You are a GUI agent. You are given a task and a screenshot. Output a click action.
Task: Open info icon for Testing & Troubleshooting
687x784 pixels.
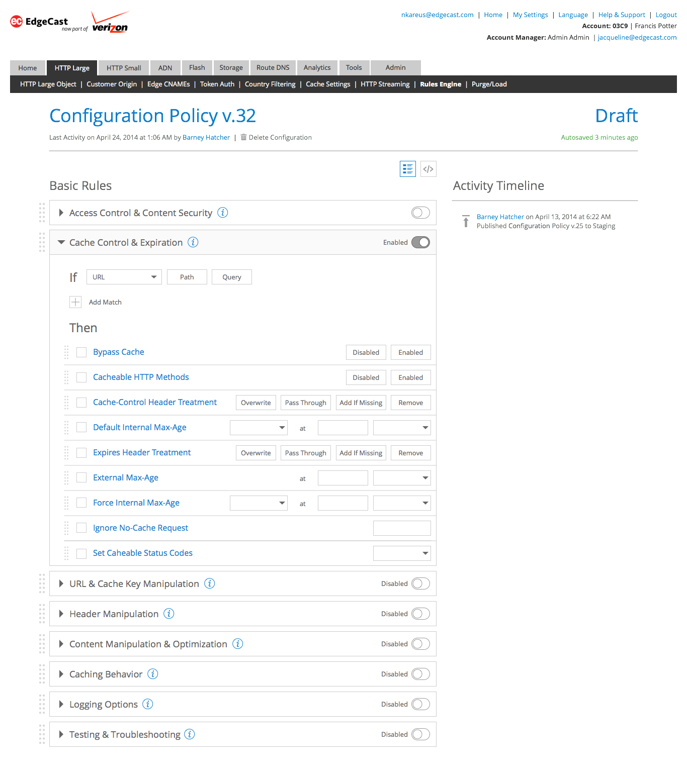pos(190,734)
